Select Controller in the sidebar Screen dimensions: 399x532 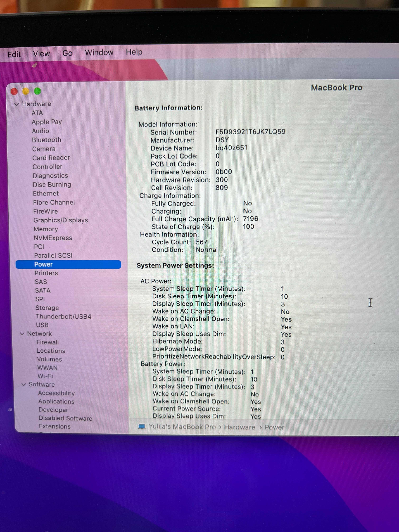(47, 167)
